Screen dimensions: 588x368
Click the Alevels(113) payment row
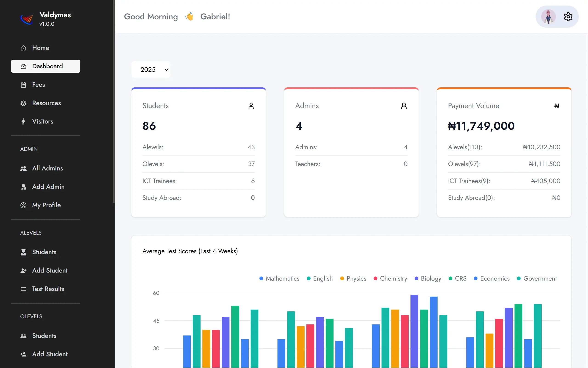[504, 147]
